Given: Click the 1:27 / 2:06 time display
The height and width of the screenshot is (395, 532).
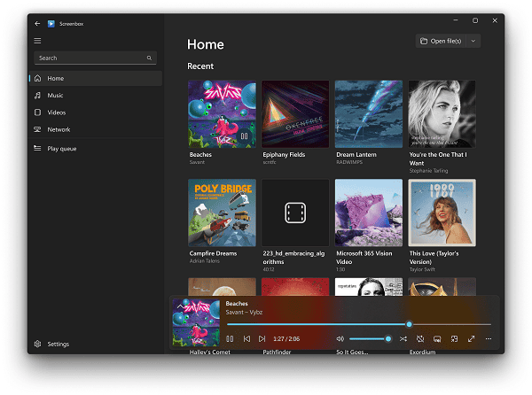Looking at the screenshot, I should (286, 339).
